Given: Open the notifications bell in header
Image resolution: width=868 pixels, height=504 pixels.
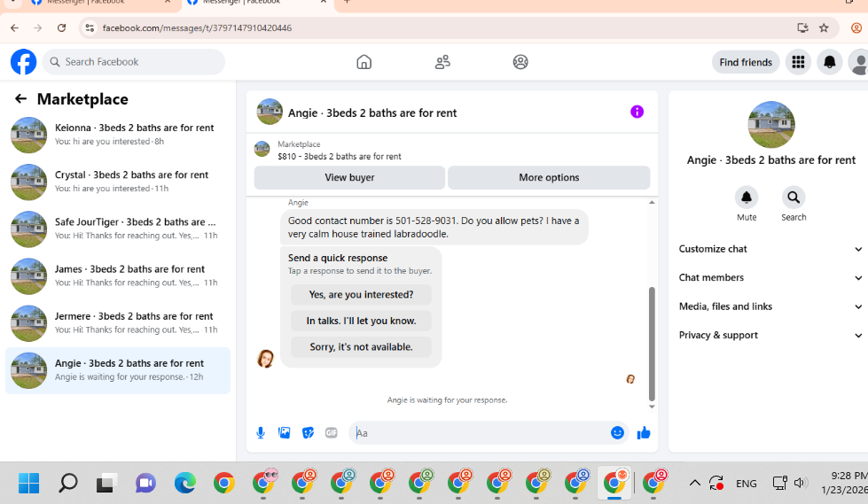Looking at the screenshot, I should click(829, 62).
